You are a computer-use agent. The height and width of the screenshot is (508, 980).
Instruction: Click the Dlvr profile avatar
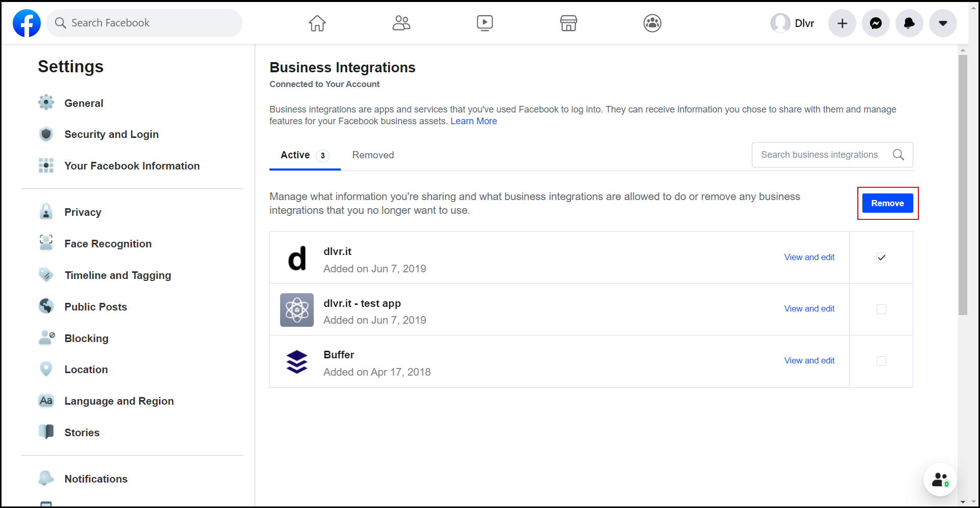(780, 23)
